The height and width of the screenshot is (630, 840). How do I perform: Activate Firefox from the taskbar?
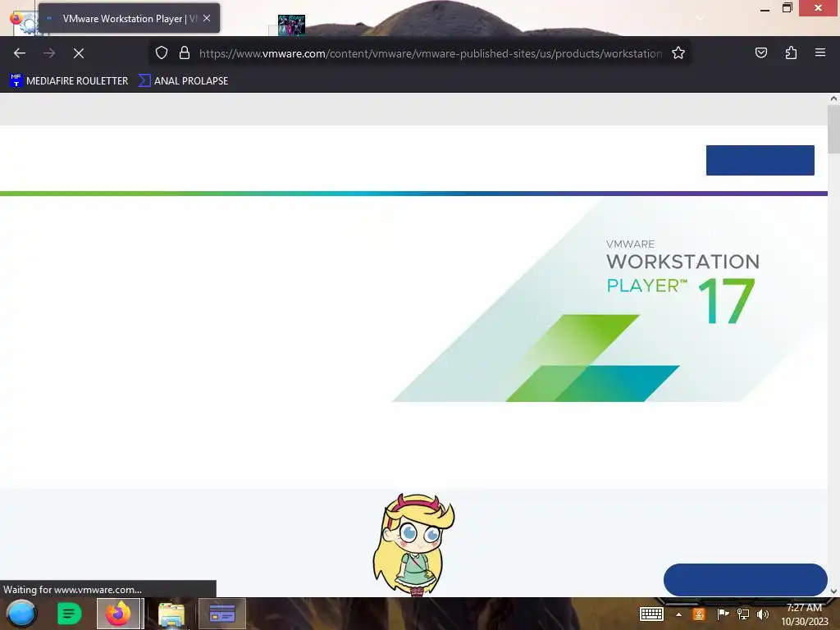click(x=119, y=614)
